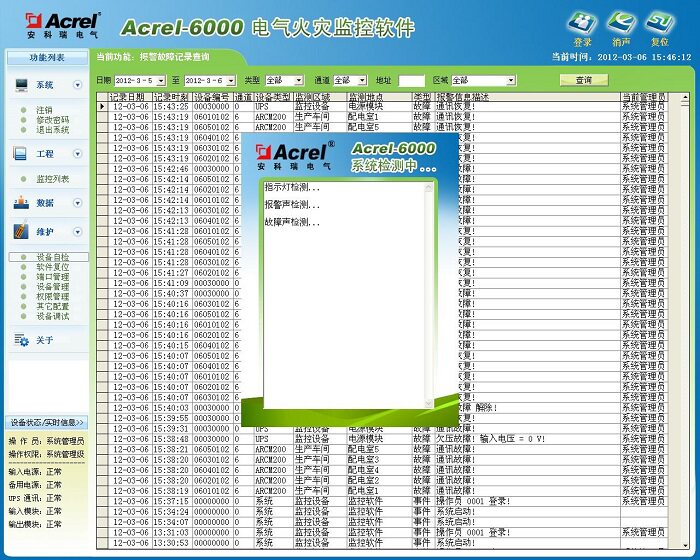Click the 数据 section label
The height and width of the screenshot is (560, 700).
pos(45,203)
